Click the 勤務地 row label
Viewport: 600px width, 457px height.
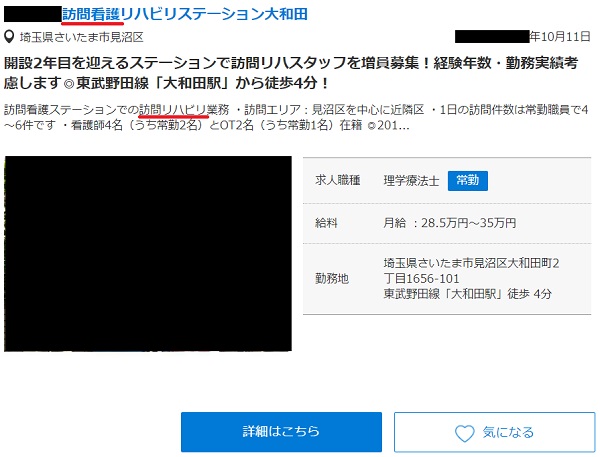(x=332, y=278)
